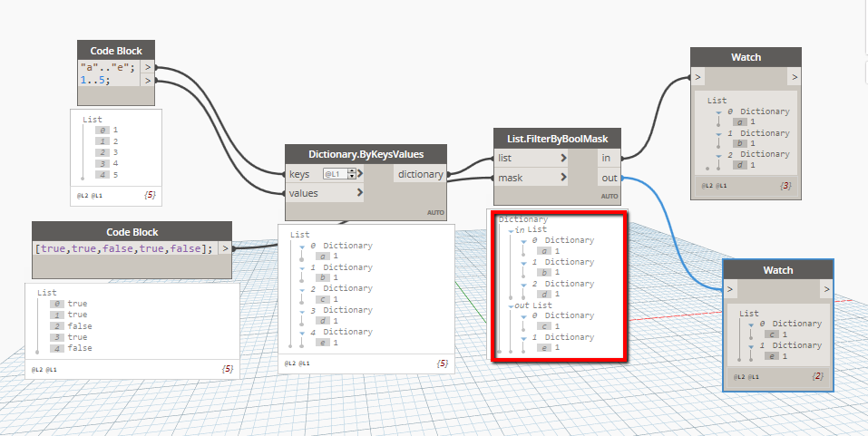Select key "e" in ByKeysValues preview
The image size is (868, 436).
click(x=323, y=343)
